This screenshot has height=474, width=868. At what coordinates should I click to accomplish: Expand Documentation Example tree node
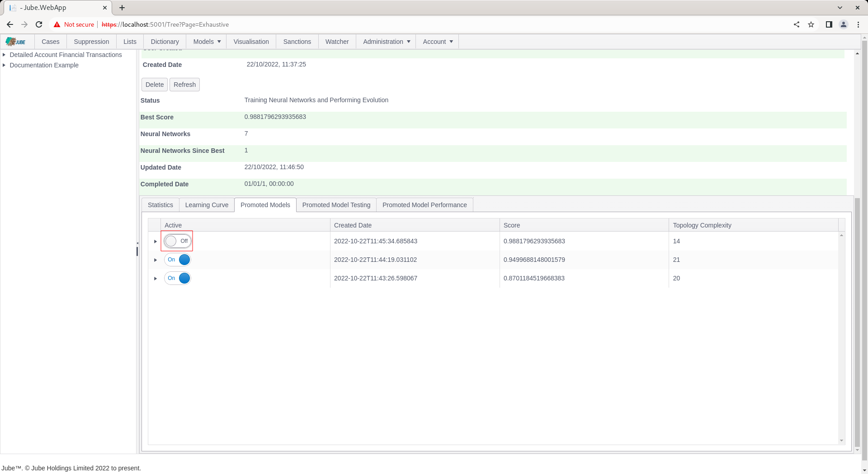coord(4,65)
